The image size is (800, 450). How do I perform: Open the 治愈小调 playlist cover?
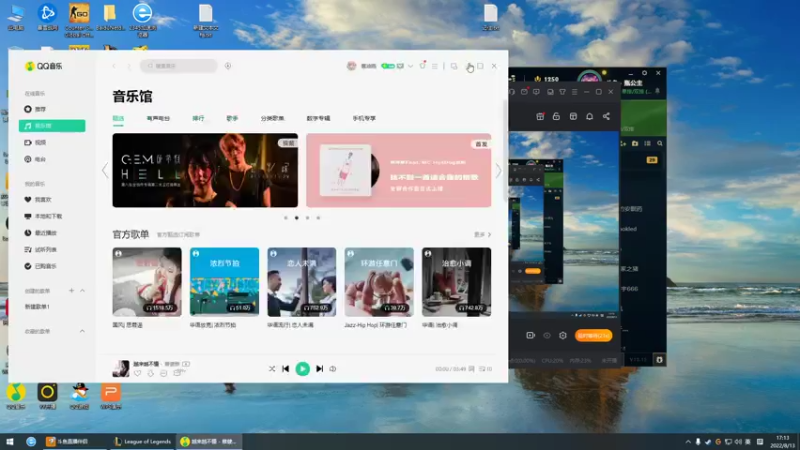[457, 282]
